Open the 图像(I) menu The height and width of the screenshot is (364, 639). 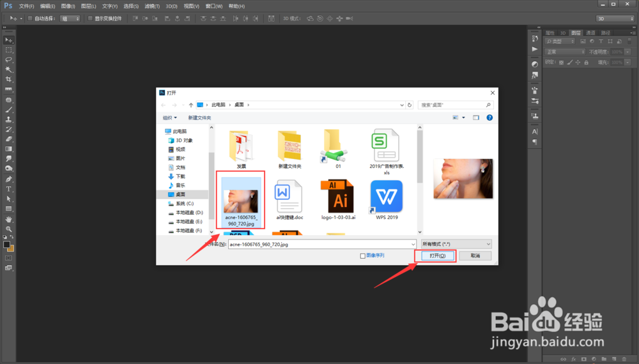click(x=68, y=6)
